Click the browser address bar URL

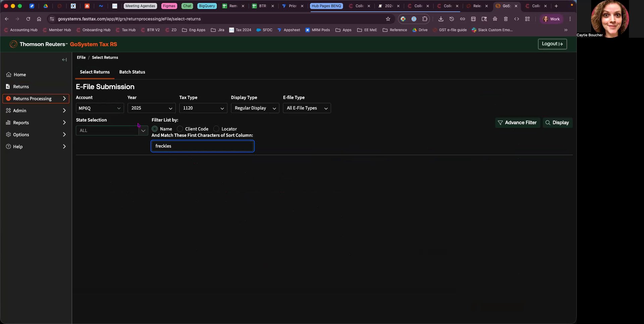129,19
